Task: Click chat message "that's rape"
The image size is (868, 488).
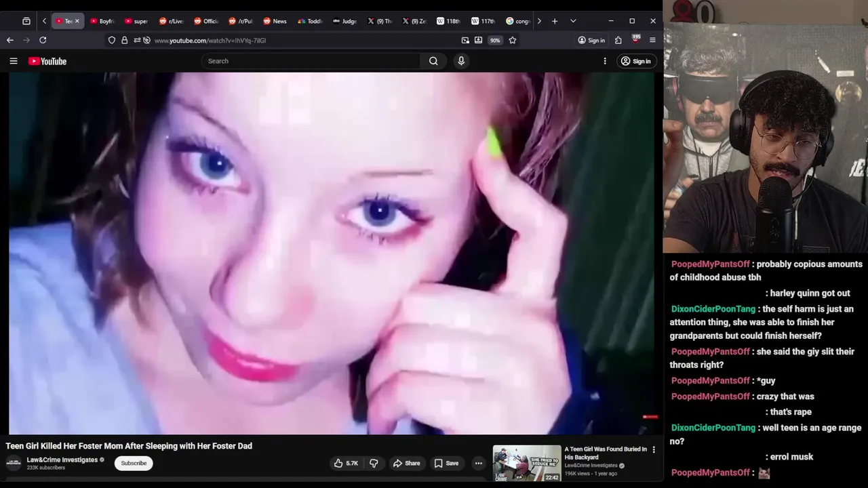Action: tap(791, 412)
